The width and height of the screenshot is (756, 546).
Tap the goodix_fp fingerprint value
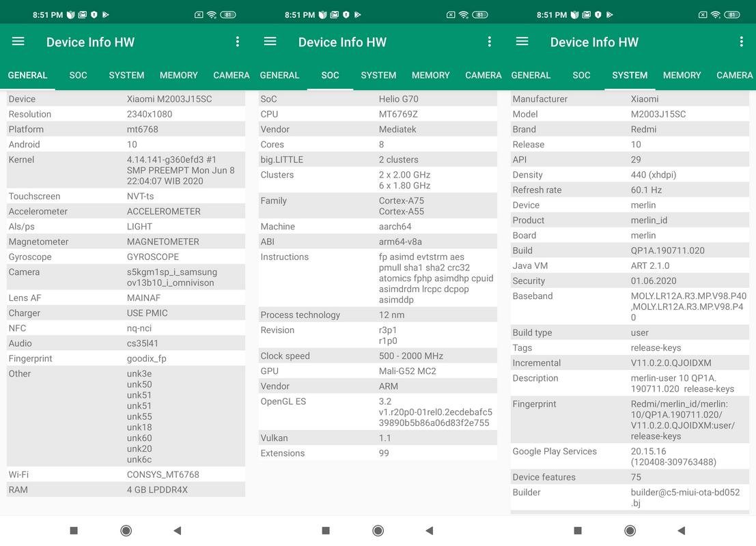(x=147, y=358)
